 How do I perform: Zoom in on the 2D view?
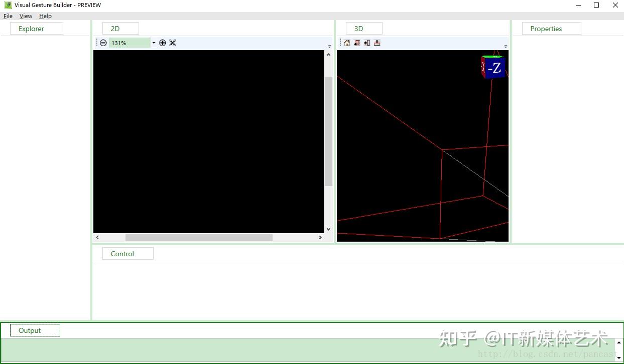click(x=163, y=43)
